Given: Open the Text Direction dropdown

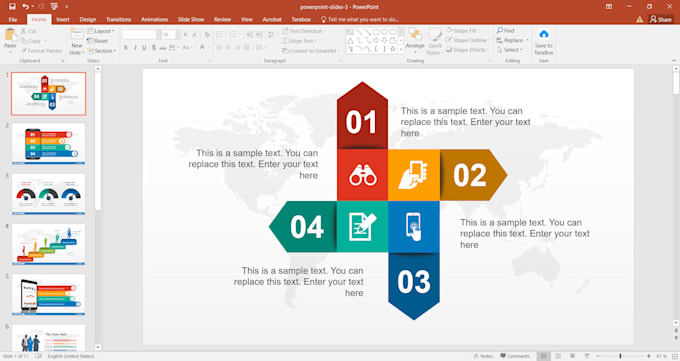Looking at the screenshot, I should coord(304,31).
